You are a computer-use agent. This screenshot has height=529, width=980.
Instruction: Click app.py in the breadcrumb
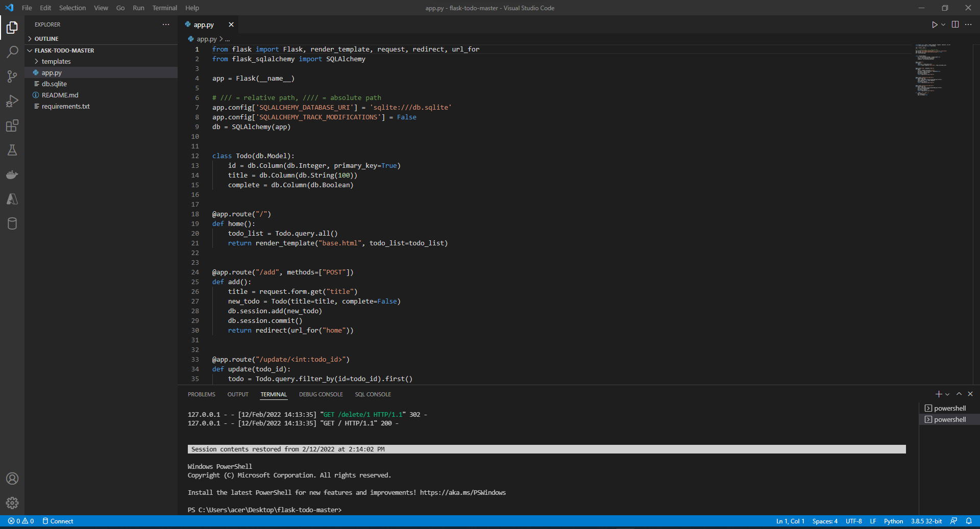[x=207, y=39]
